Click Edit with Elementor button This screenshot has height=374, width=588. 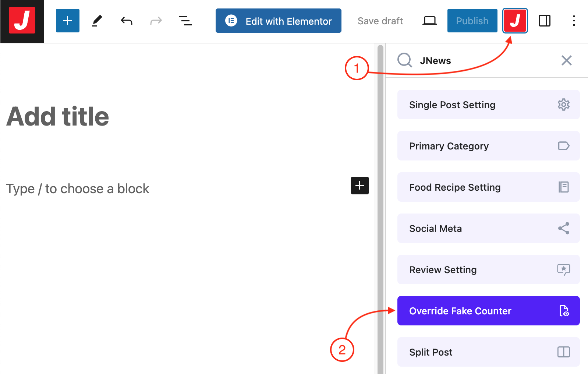278,21
